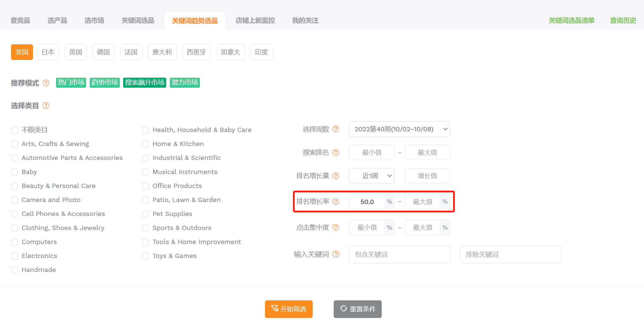Click help icon beside 排名增长率
The width and height of the screenshot is (644, 330).
pyautogui.click(x=336, y=201)
